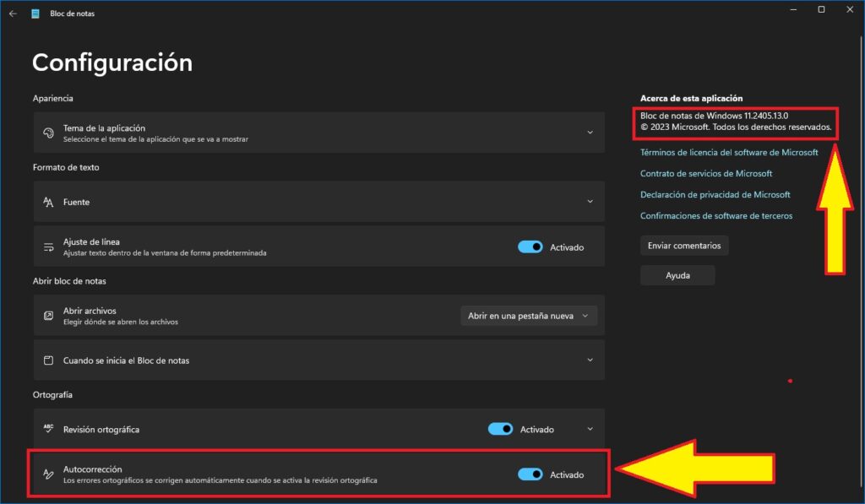Click the Bloc de notas app icon
865x504 pixels.
pyautogui.click(x=35, y=14)
